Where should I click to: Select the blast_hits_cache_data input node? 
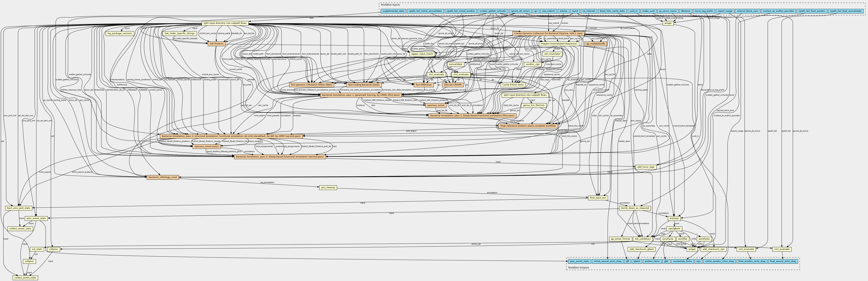(612, 11)
